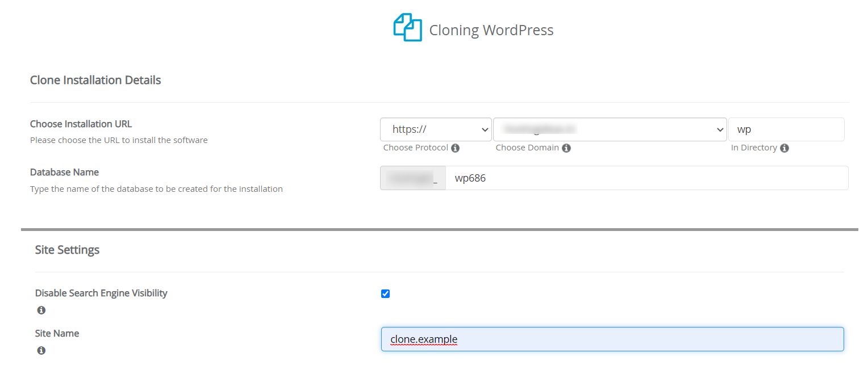Click the Choose Installation URL label
The width and height of the screenshot is (868, 378).
click(x=81, y=124)
